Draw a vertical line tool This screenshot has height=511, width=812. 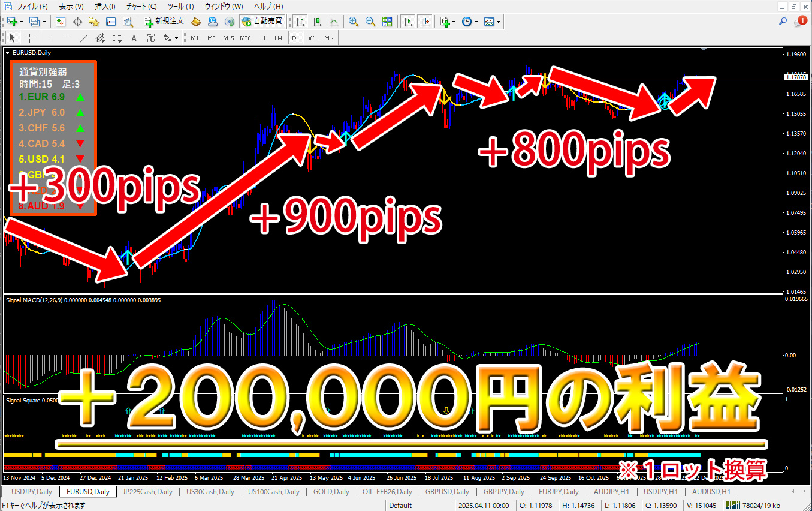(x=50, y=38)
